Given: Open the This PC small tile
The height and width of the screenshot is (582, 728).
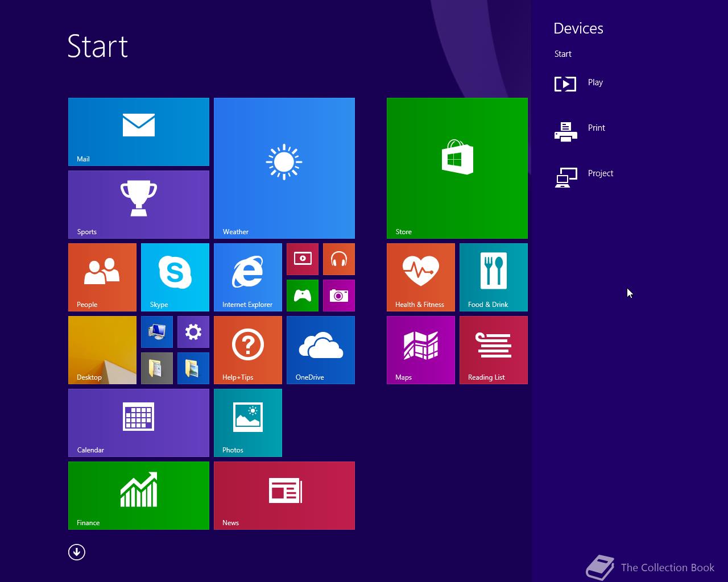Looking at the screenshot, I should (x=157, y=332).
